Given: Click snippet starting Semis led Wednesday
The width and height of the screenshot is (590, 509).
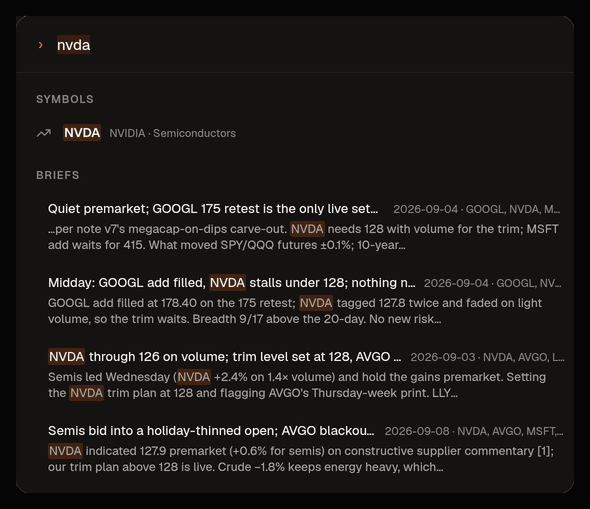Looking at the screenshot, I should [x=297, y=385].
